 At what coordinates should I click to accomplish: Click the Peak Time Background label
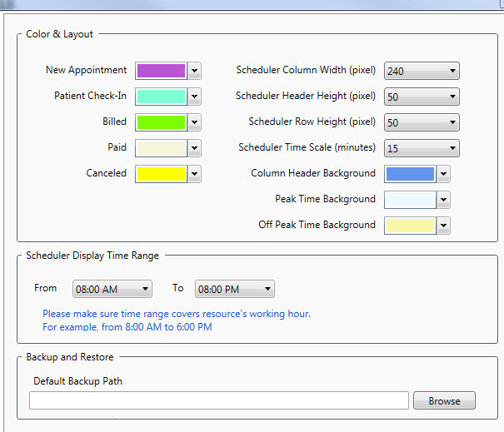pyautogui.click(x=325, y=199)
